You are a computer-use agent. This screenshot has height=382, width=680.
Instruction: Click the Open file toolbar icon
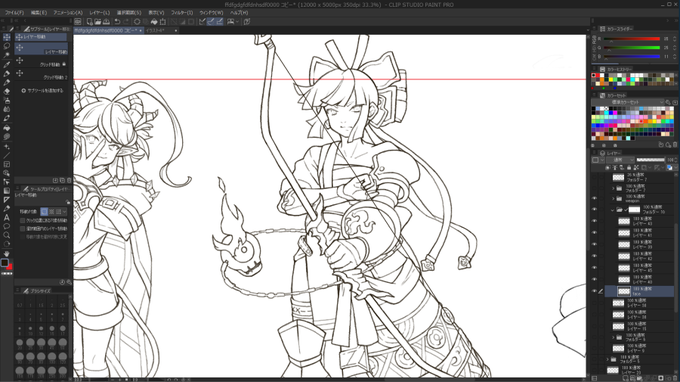[x=98, y=21]
